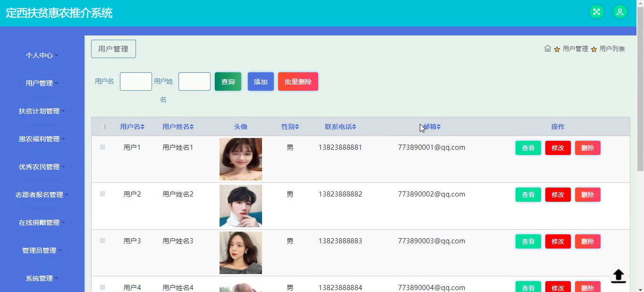This screenshot has height=292, width=644.
Task: Expand 优秀农民管理 sidebar menu
Action: 42,167
